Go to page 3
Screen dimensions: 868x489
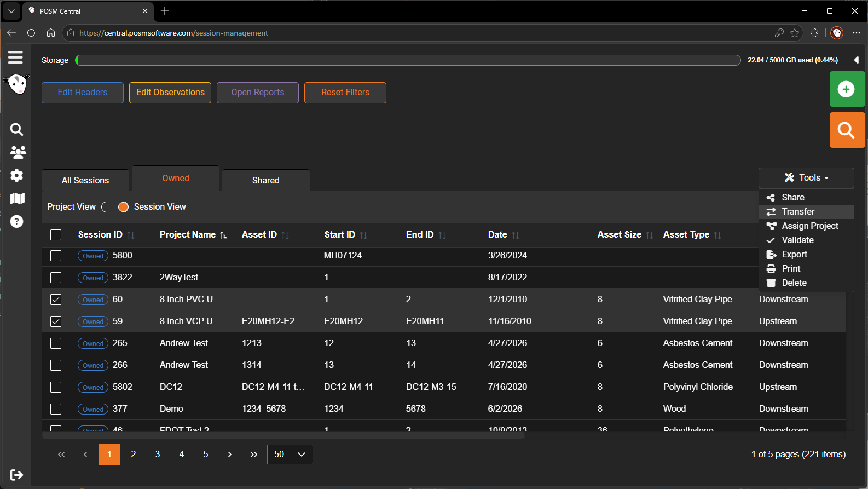[x=158, y=455]
